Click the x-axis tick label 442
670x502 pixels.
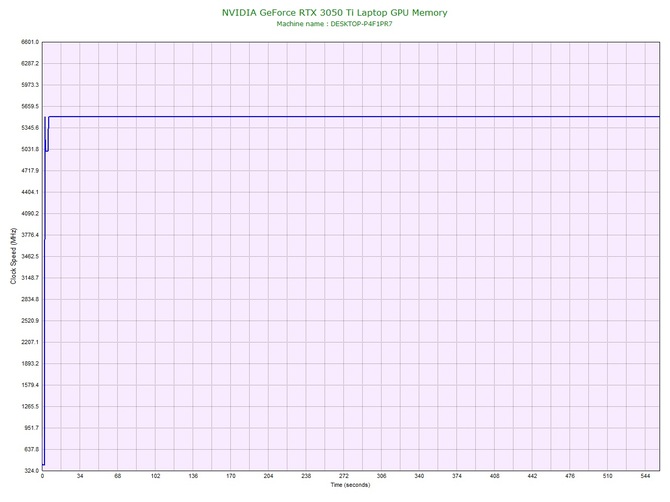pyautogui.click(x=532, y=476)
